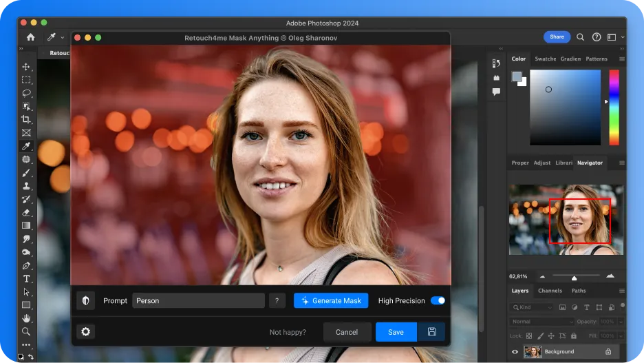Select the Rectangular Marquee tool
Viewport: 644px width, 363px height.
(x=26, y=80)
